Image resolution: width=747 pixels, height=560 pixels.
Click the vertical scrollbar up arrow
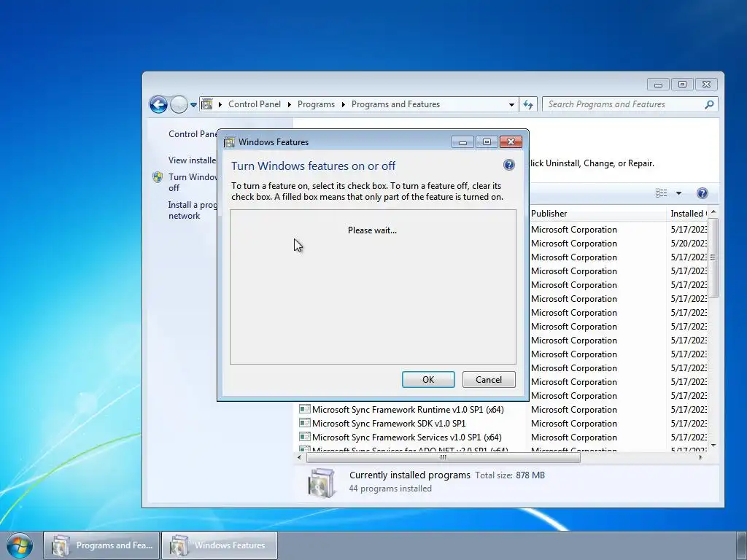click(x=713, y=212)
